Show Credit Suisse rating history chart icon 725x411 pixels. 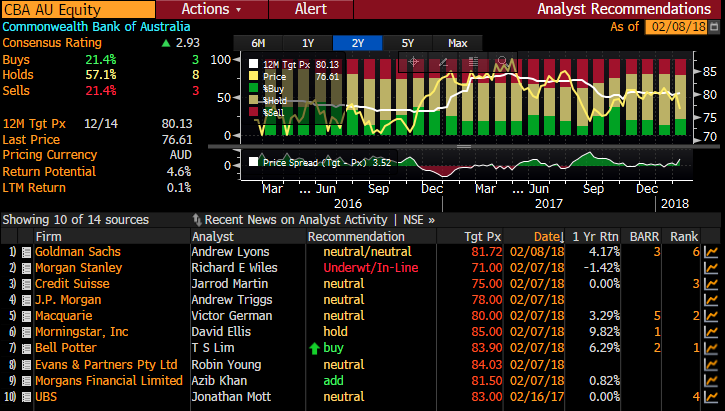coord(711,284)
